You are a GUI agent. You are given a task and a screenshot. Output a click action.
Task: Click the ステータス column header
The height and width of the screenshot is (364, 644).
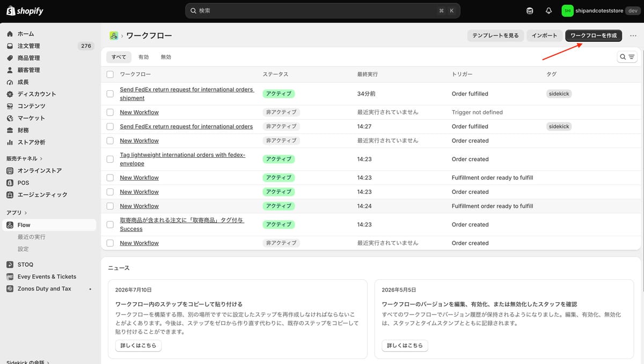click(x=275, y=74)
